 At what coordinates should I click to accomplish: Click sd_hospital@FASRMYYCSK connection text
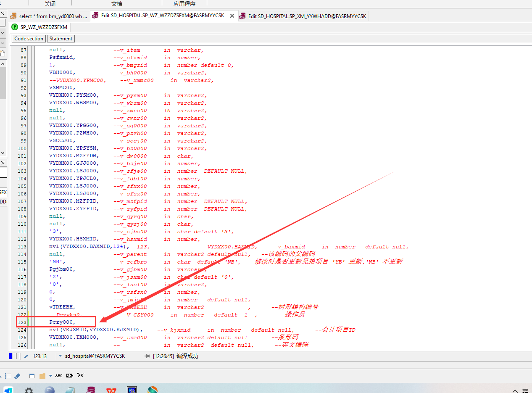coord(95,356)
